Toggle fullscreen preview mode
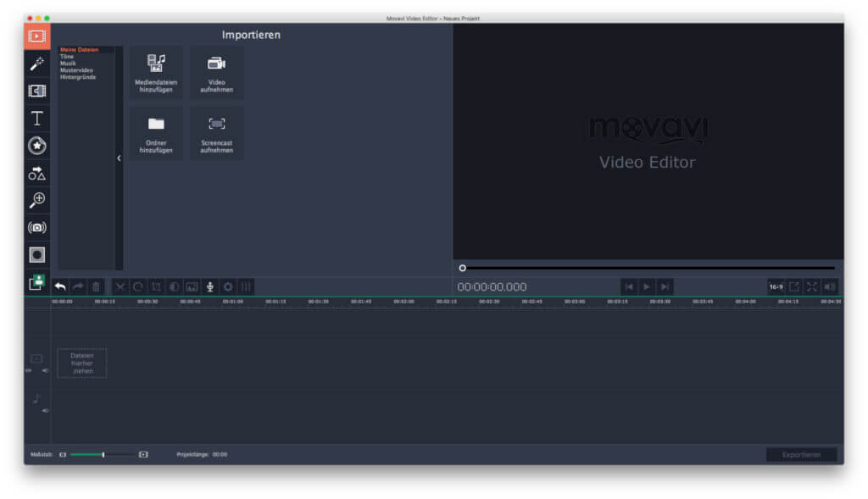 click(x=811, y=286)
